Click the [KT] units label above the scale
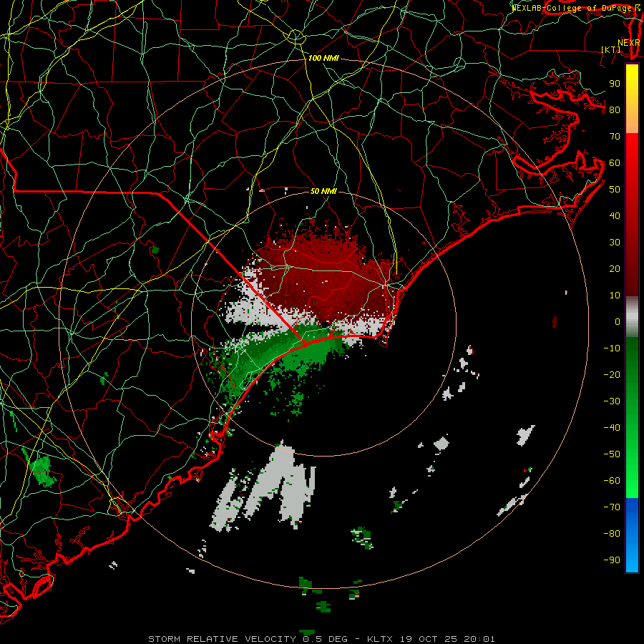Image resolution: width=644 pixels, height=644 pixels. [611, 49]
